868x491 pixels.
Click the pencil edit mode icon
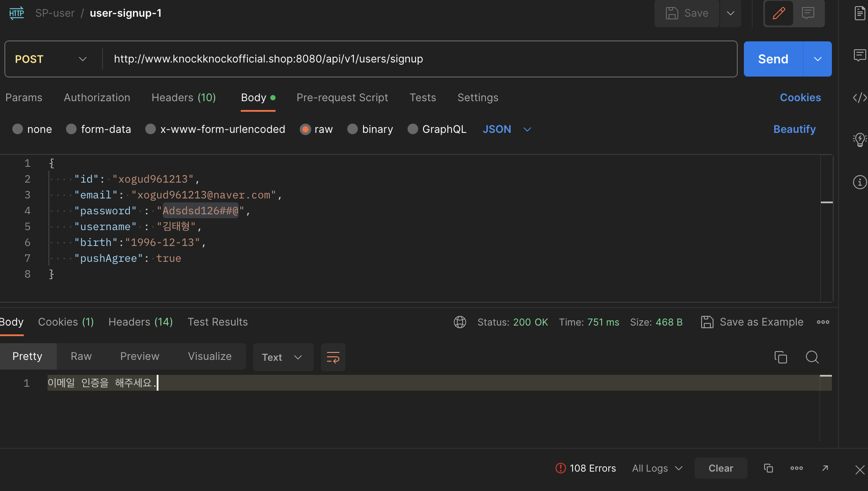click(x=779, y=13)
